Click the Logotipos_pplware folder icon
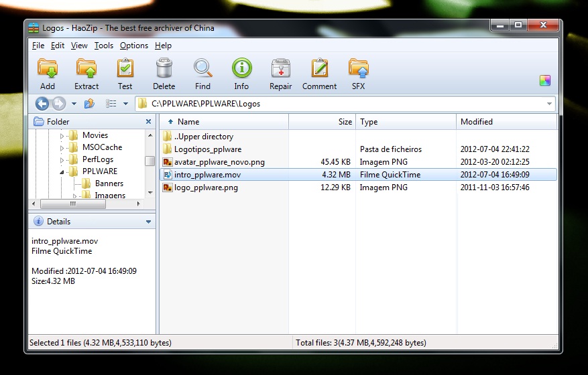The width and height of the screenshot is (588, 375). pos(167,149)
